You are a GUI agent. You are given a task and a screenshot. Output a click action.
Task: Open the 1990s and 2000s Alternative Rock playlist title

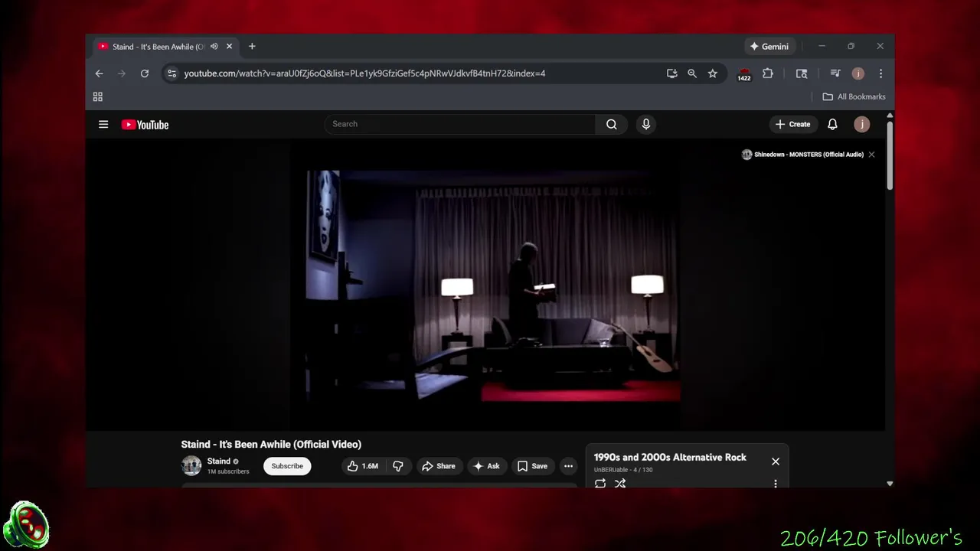[670, 457]
